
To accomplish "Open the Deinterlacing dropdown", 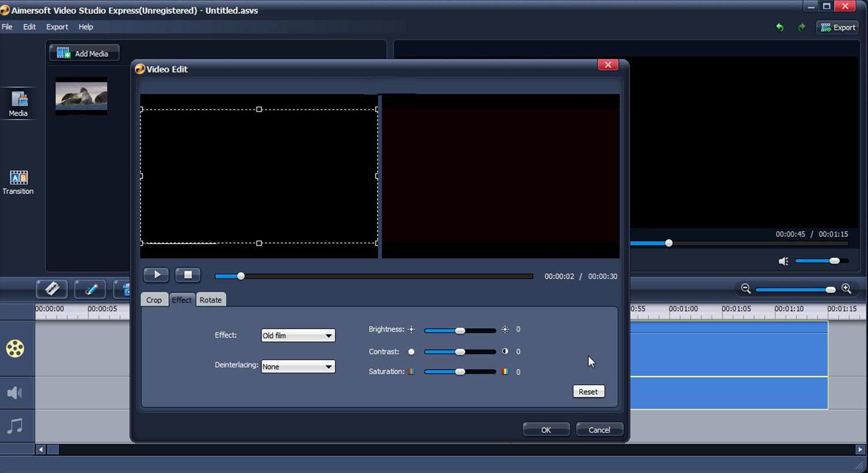I will click(x=297, y=366).
